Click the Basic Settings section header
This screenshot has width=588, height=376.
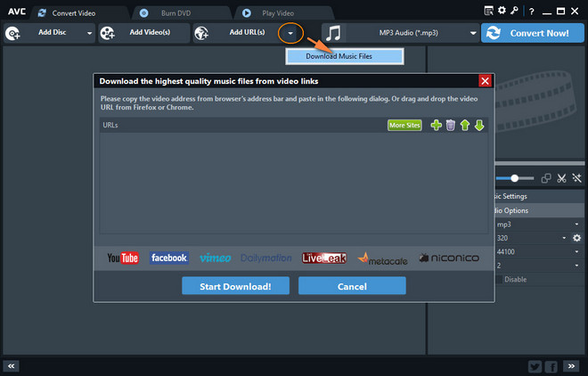click(539, 196)
